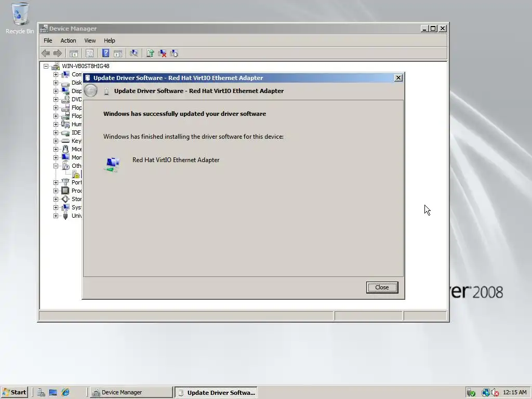The image size is (532, 399).
Task: Click the Display adapters icon in tree
Action: pyautogui.click(x=65, y=91)
